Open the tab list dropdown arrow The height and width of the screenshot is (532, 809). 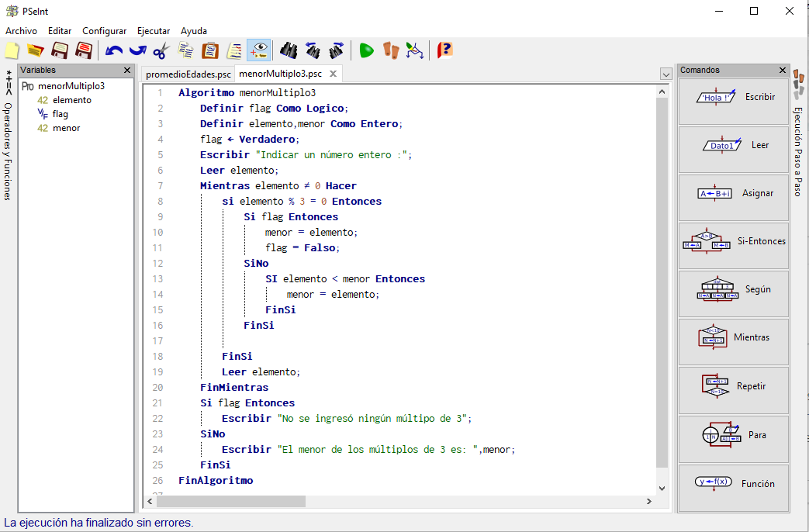pos(666,74)
